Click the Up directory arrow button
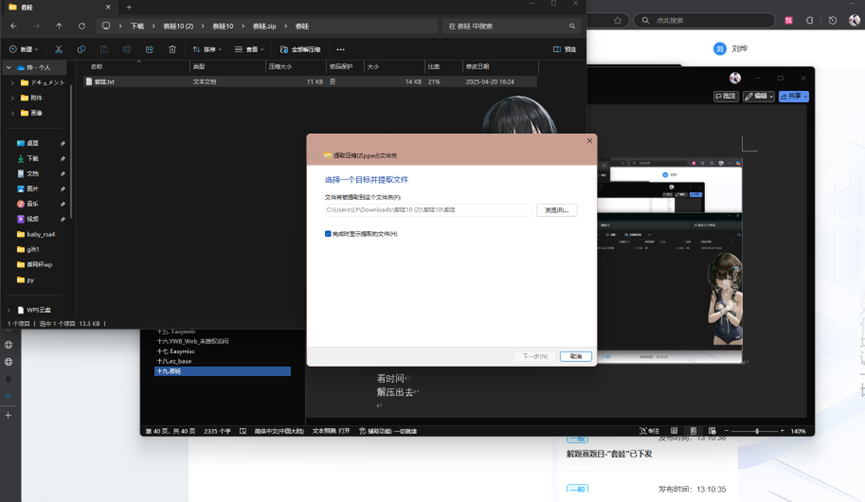The width and height of the screenshot is (865, 502). coord(59,26)
